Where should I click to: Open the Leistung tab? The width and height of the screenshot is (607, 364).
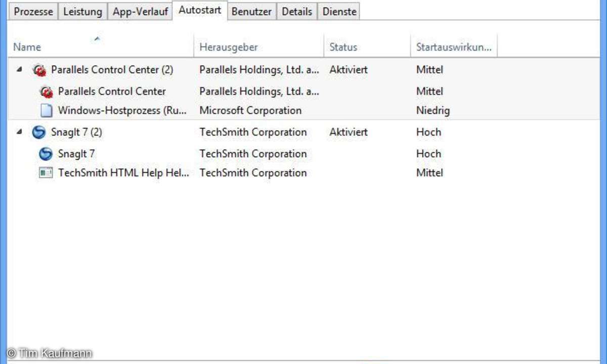[x=82, y=12]
